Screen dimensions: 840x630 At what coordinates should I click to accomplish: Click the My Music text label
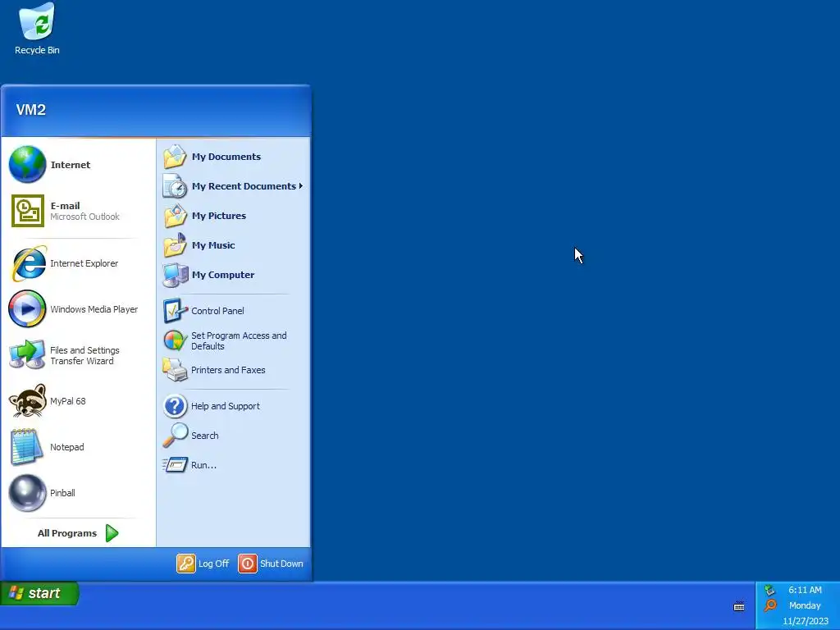click(213, 244)
